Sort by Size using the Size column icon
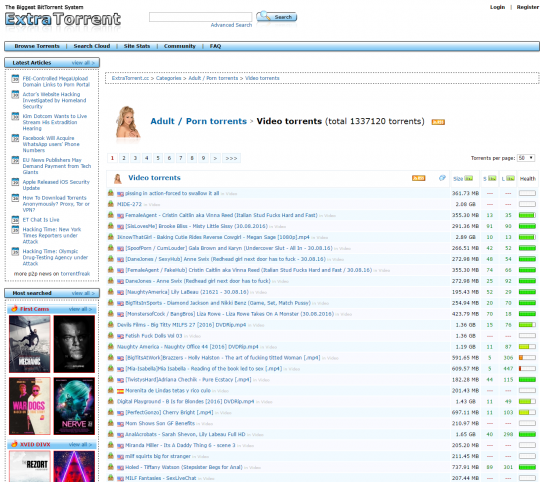The image size is (540, 482). click(x=469, y=178)
